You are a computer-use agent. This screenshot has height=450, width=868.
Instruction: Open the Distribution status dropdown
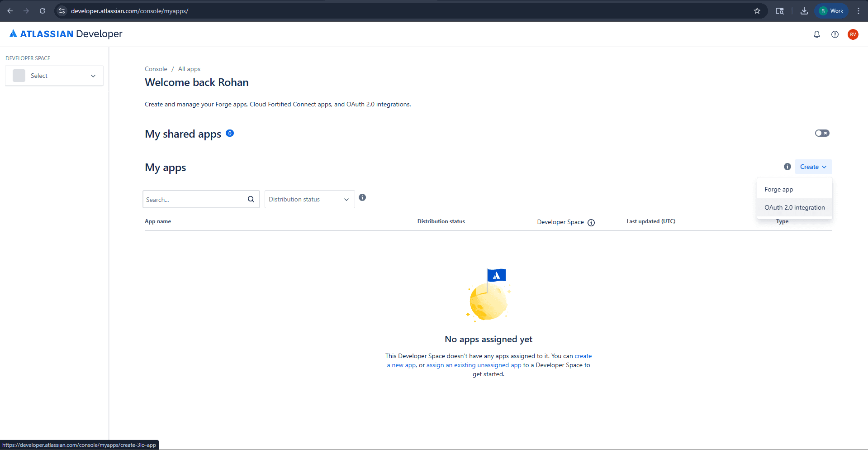point(309,199)
